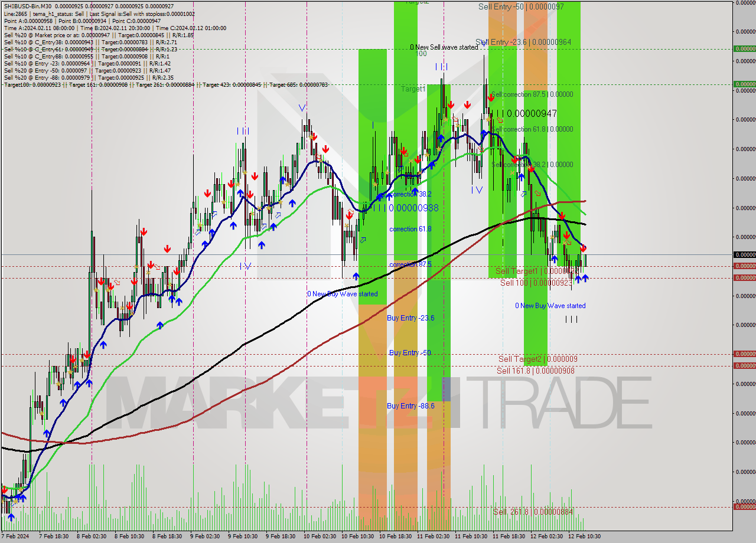The width and height of the screenshot is (756, 543).
Task: Click the 'Sell 100 | 0.00000923' label
Action: tap(536, 283)
